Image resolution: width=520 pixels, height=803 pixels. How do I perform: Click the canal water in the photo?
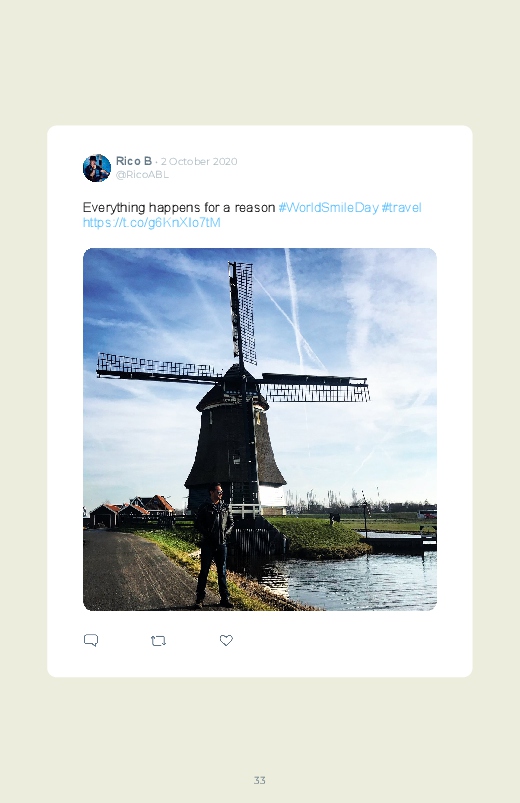359,581
